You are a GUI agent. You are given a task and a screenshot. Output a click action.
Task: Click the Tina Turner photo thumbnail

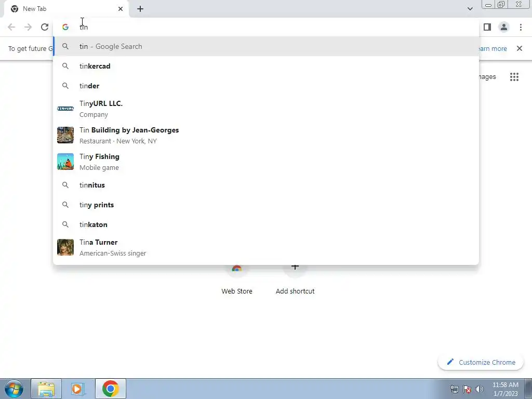65,247
